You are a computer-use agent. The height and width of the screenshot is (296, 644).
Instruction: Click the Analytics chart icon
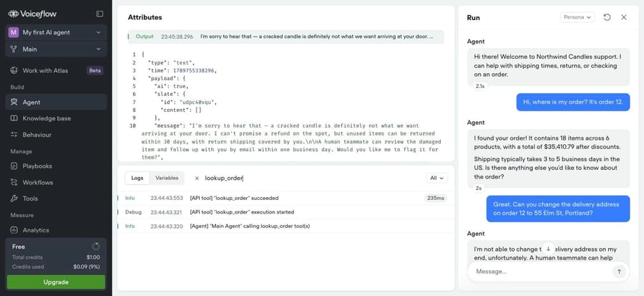coord(14,230)
